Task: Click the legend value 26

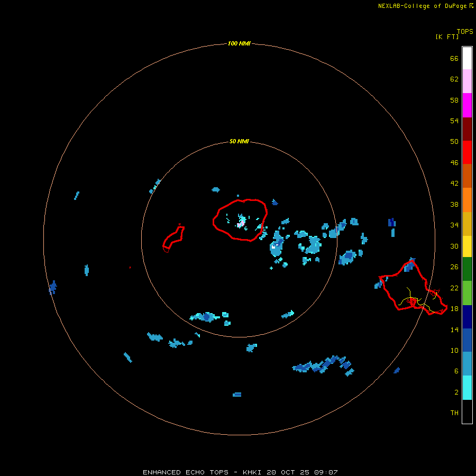Action: [454, 267]
